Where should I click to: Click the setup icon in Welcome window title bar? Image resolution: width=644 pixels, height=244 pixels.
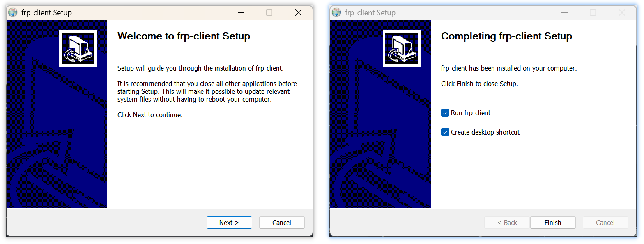pos(13,12)
